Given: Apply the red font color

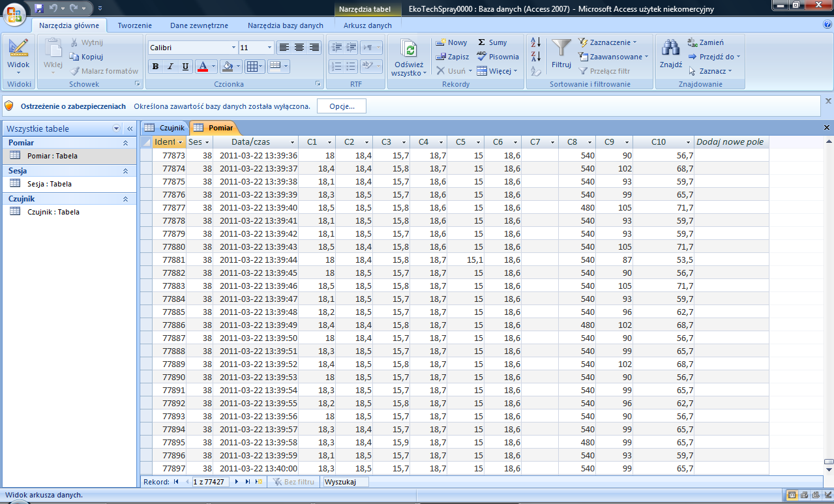Looking at the screenshot, I should [202, 67].
